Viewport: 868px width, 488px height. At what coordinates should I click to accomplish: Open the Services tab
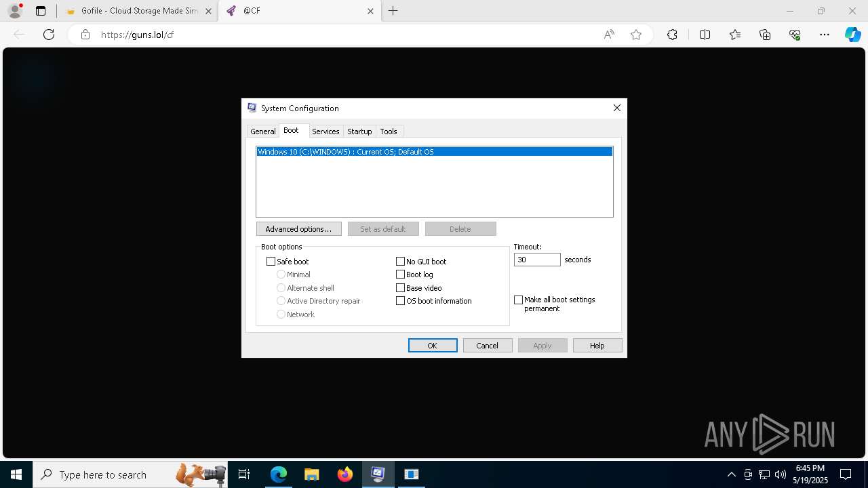tap(325, 131)
